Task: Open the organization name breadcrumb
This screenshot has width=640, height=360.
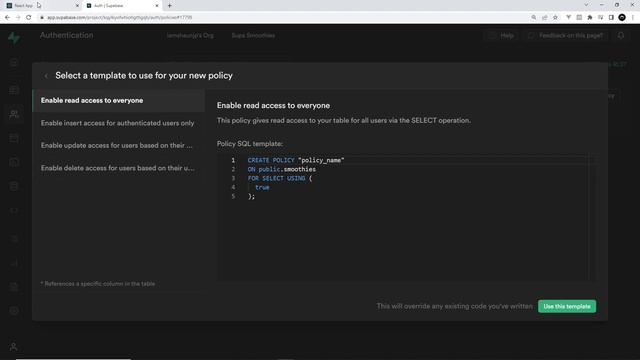Action: coord(190,36)
